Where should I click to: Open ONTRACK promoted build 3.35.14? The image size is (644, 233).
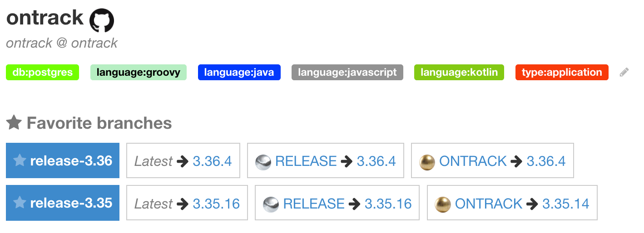(x=565, y=204)
